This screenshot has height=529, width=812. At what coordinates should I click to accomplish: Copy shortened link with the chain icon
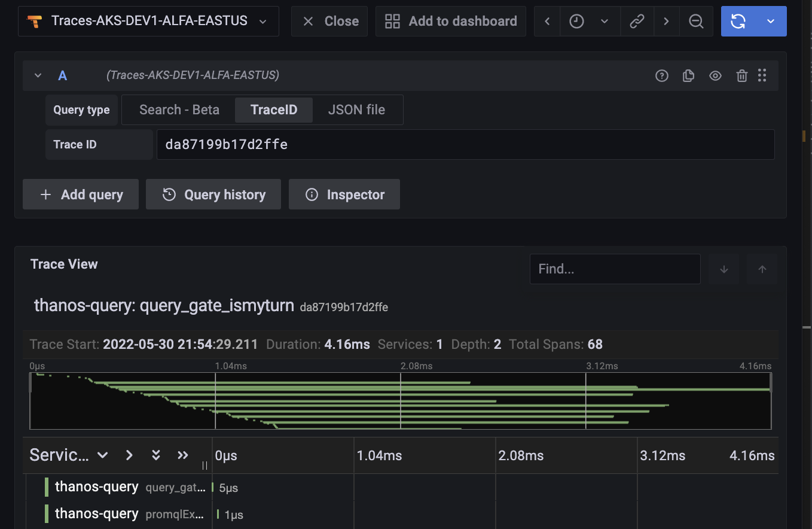coord(637,21)
